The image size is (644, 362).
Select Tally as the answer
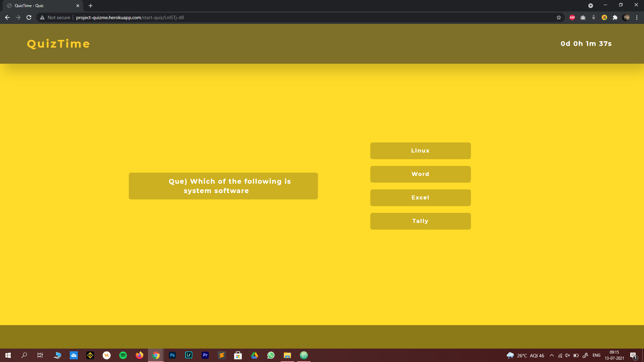click(x=420, y=221)
